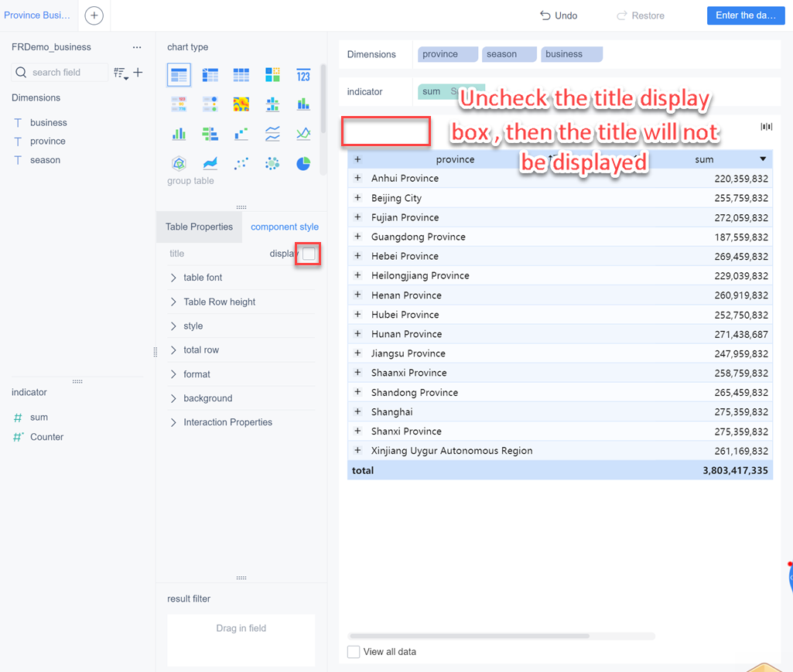Add a new component tab with plus circle

(94, 15)
